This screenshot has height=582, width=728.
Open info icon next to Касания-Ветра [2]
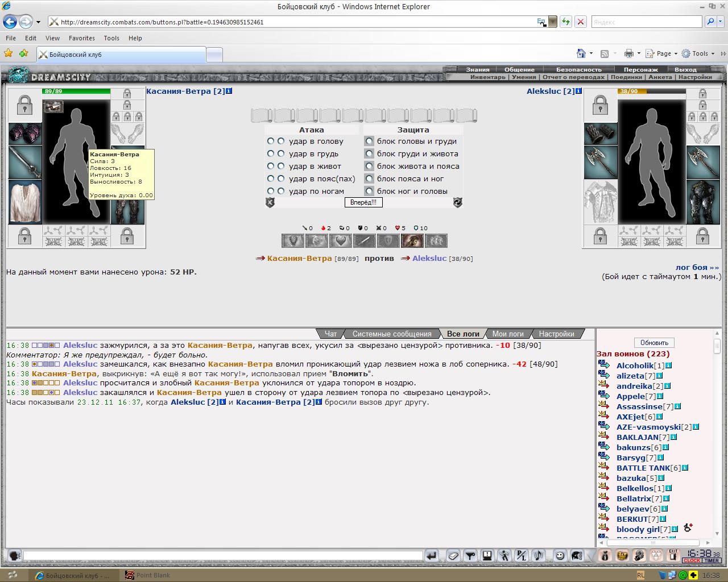(229, 91)
